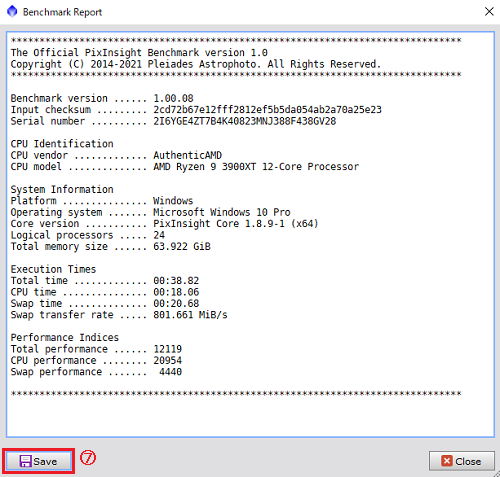Click the CPU model AMD Ryzen 9 3900XT line
Image resolution: width=500 pixels, height=477 pixels.
256,167
